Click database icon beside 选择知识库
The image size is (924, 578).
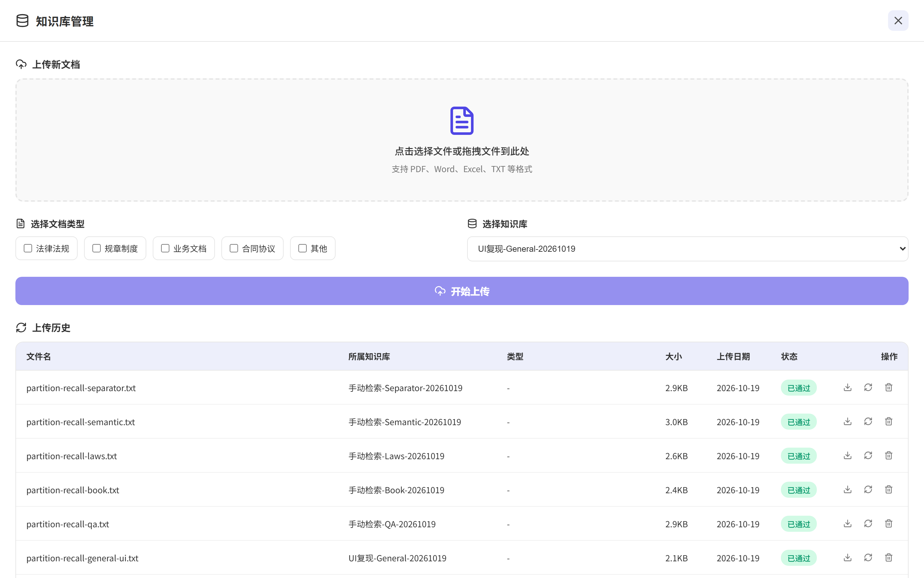coord(472,223)
